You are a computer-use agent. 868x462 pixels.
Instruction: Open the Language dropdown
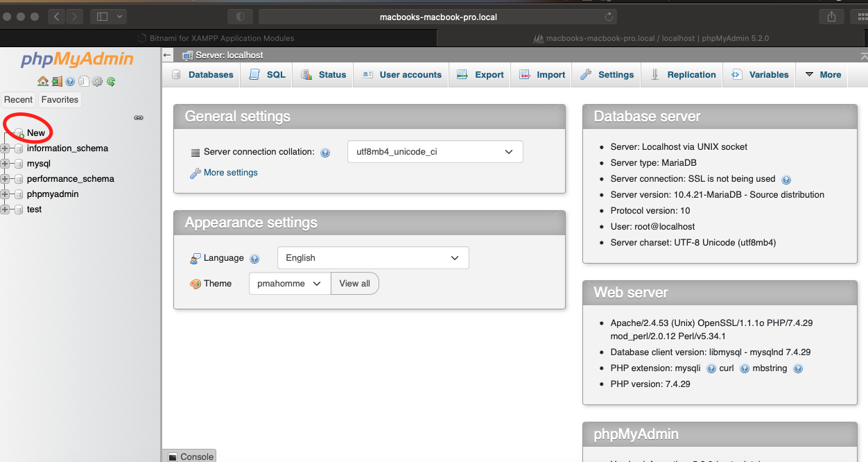point(372,257)
